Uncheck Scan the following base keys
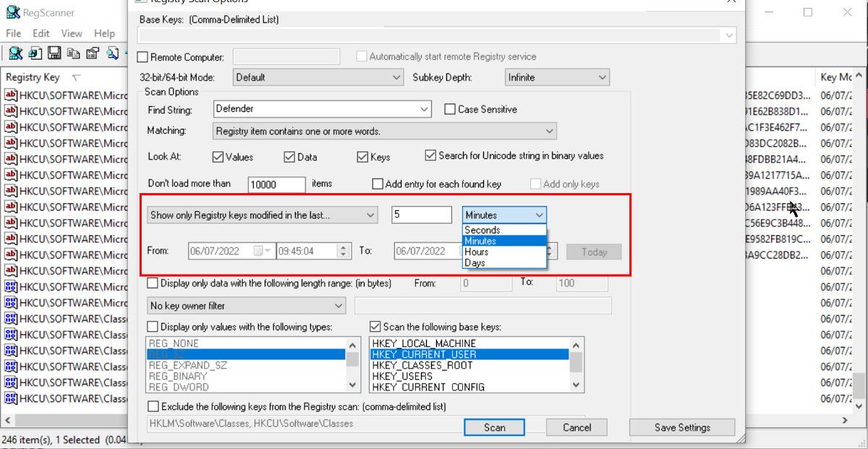This screenshot has width=868, height=449. pos(375,327)
